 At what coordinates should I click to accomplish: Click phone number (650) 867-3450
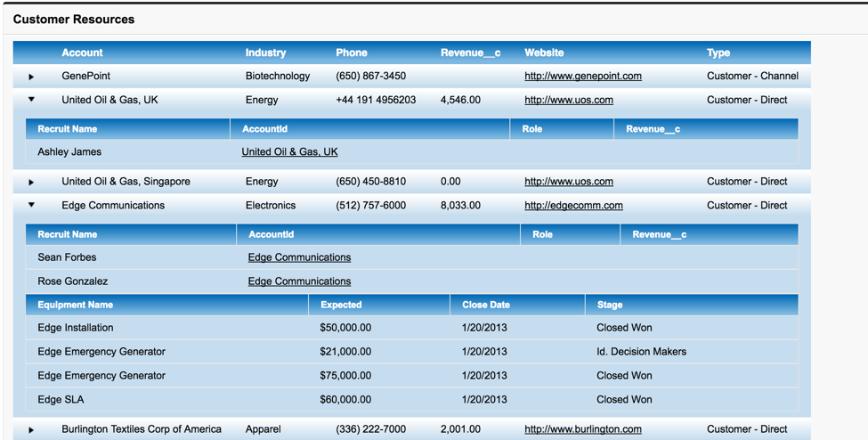[x=370, y=76]
